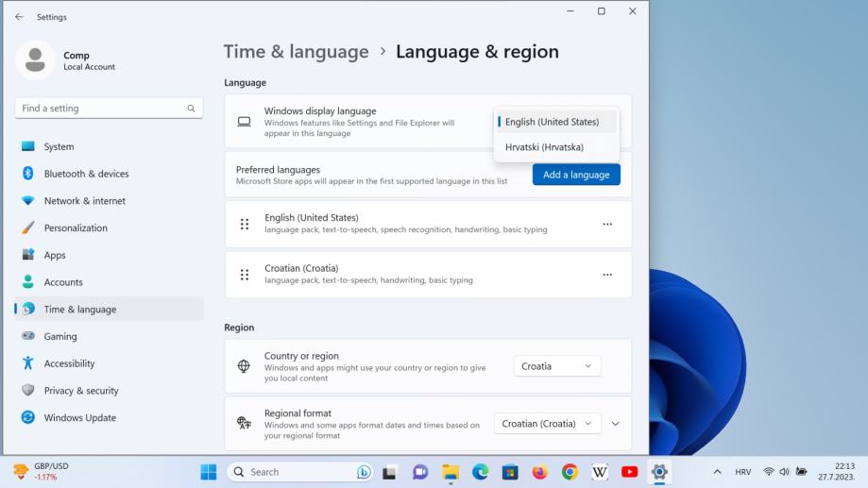Show hidden system tray icons

tap(717, 472)
